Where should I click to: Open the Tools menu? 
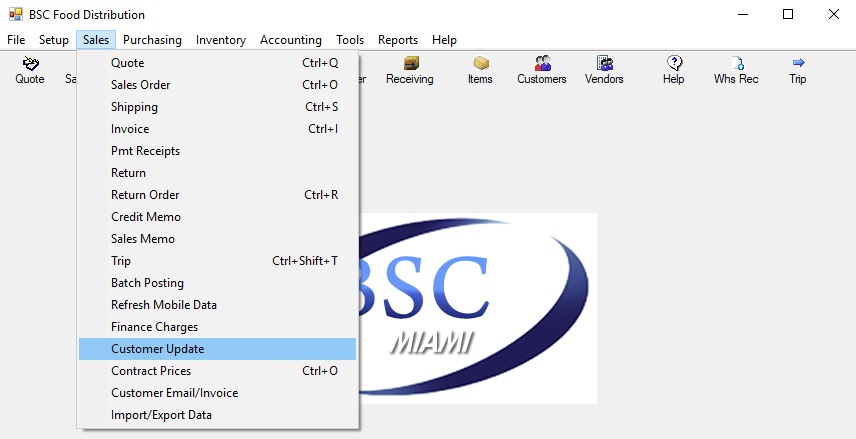[x=350, y=40]
